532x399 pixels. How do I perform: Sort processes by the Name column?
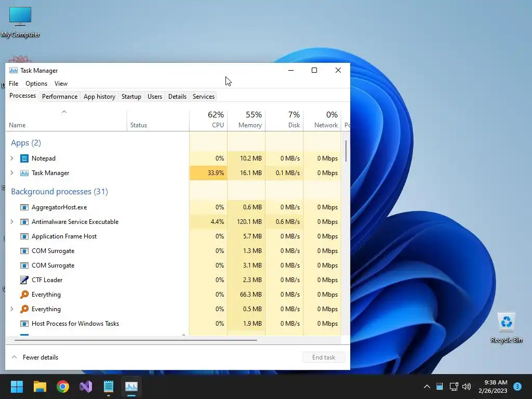(66, 121)
